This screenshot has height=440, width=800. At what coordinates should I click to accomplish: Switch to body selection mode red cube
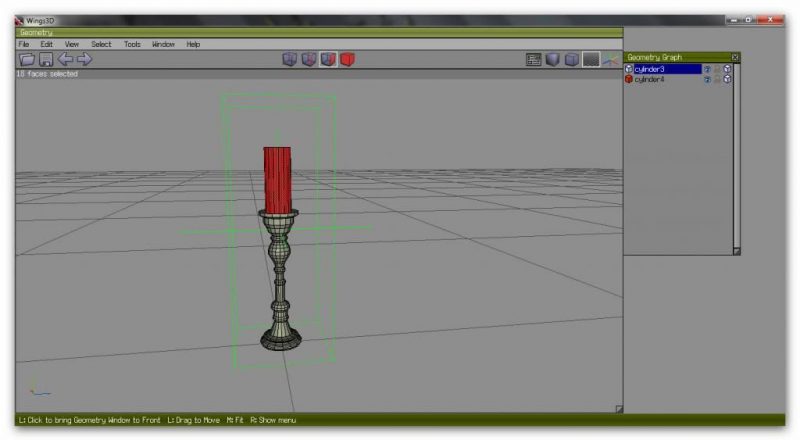point(347,59)
